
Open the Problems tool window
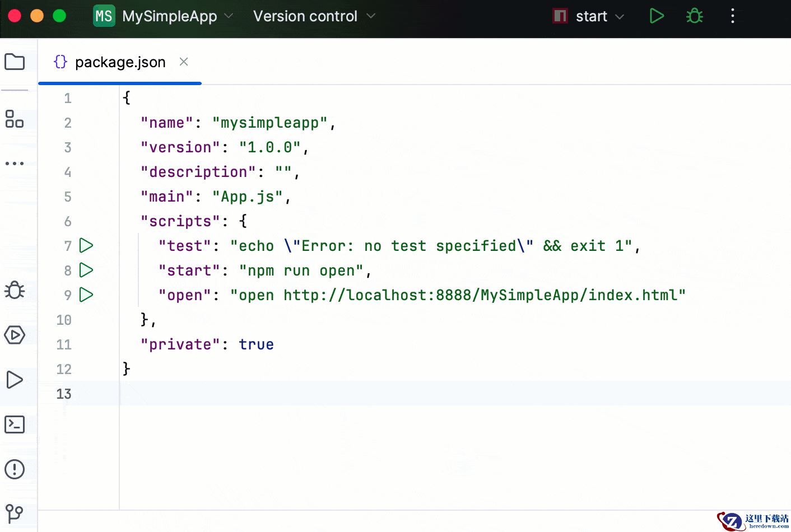[x=15, y=469]
